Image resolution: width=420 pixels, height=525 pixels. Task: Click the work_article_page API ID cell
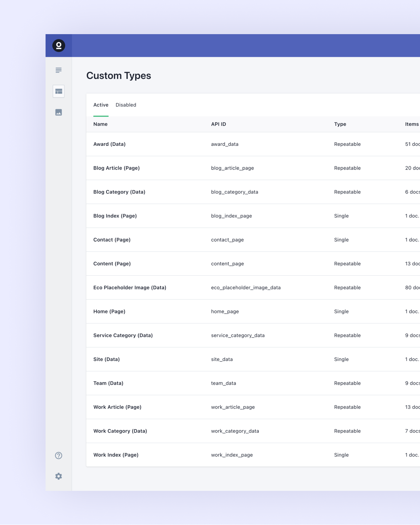(x=233, y=407)
